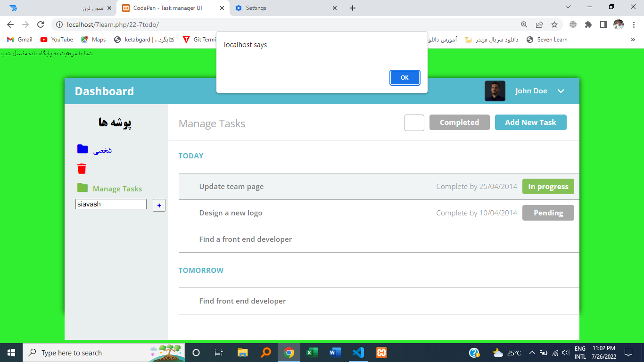Click the Add New Task button
The height and width of the screenshot is (362, 644).
pyautogui.click(x=531, y=123)
